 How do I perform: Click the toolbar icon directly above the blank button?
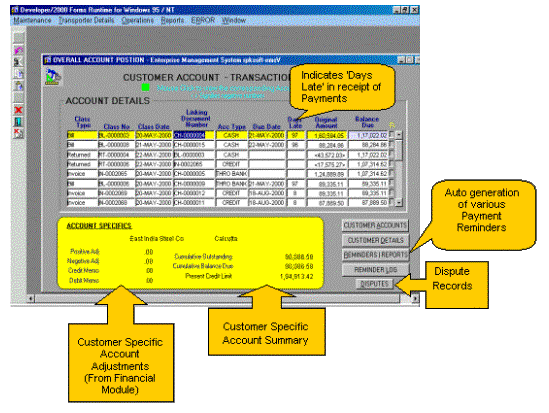tap(19, 85)
